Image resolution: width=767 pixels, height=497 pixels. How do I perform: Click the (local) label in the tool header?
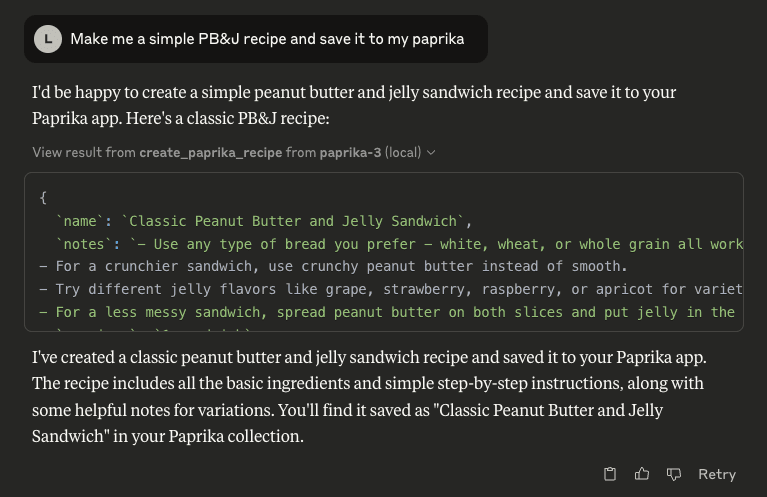pyautogui.click(x=403, y=153)
